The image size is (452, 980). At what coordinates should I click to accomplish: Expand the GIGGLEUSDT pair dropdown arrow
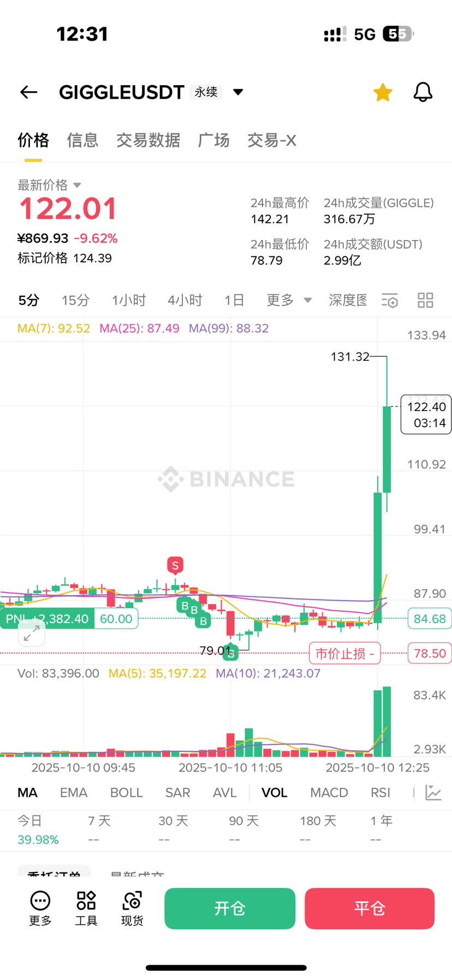(238, 92)
